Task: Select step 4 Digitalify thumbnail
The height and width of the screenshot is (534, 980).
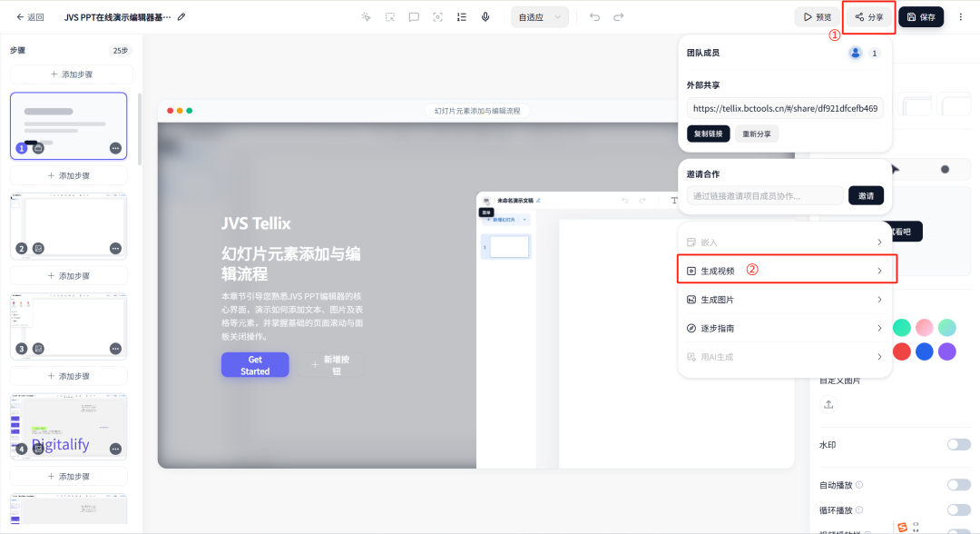Action: click(x=69, y=427)
